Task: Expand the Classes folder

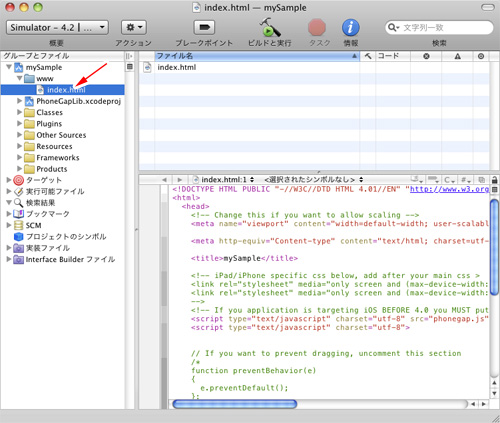Action: coord(19,112)
